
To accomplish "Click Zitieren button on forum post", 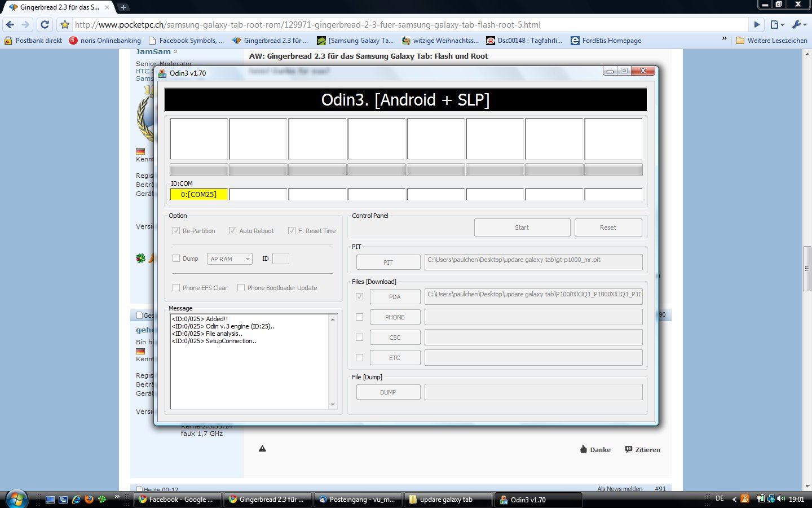I will [x=642, y=450].
